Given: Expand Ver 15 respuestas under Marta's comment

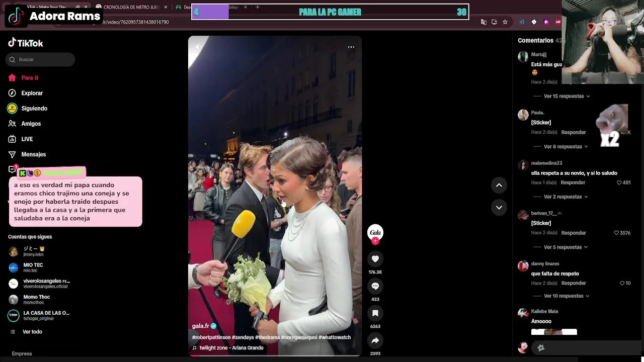Looking at the screenshot, I should 567,96.
